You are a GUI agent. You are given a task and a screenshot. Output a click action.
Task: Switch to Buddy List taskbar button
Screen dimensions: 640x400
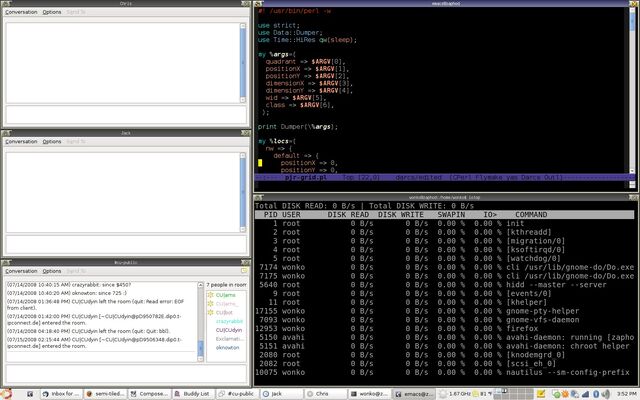(x=193, y=394)
